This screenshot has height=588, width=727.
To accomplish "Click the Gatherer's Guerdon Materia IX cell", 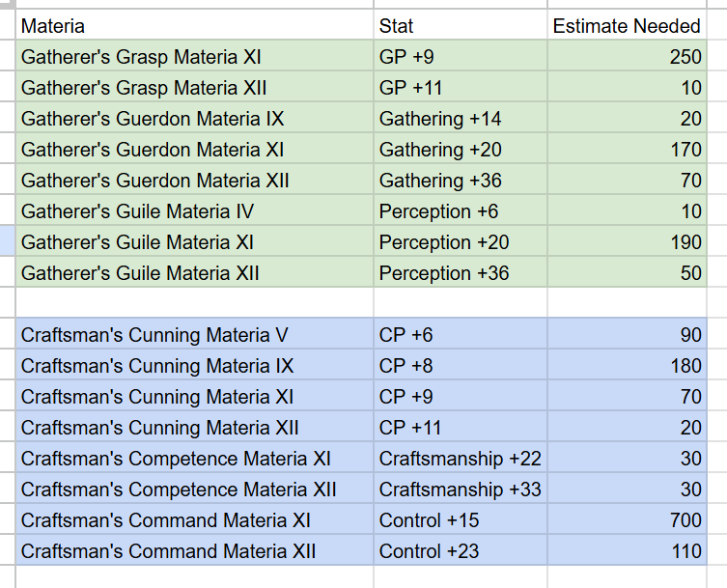I will (195, 118).
